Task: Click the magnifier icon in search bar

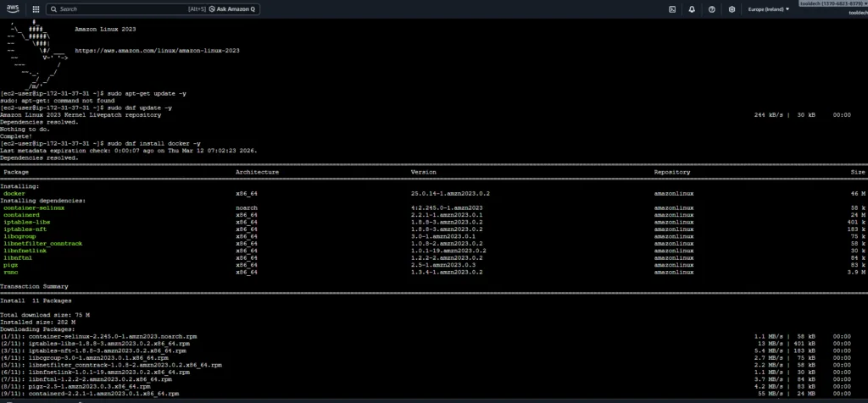Action: 53,9
